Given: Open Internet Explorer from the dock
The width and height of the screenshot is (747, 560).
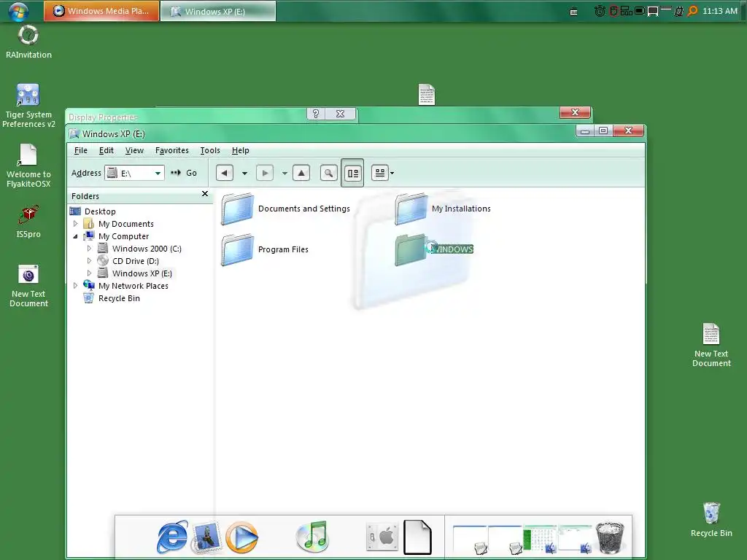Looking at the screenshot, I should [172, 537].
